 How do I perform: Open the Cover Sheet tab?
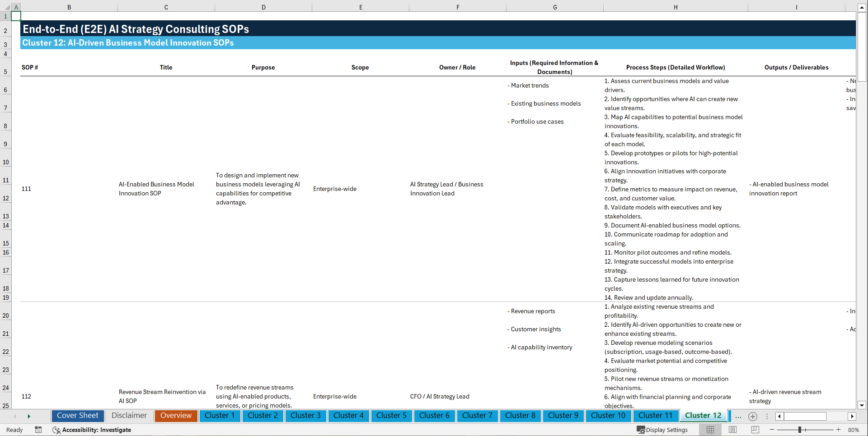coord(77,416)
